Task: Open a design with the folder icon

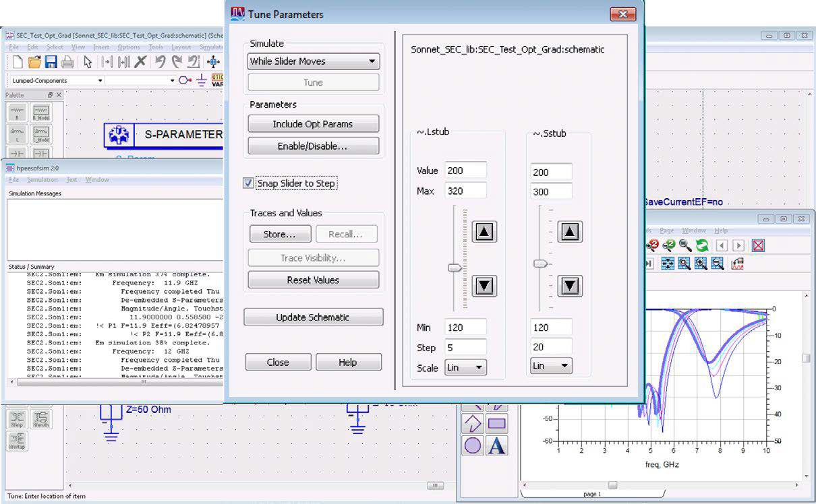Action: click(x=34, y=62)
